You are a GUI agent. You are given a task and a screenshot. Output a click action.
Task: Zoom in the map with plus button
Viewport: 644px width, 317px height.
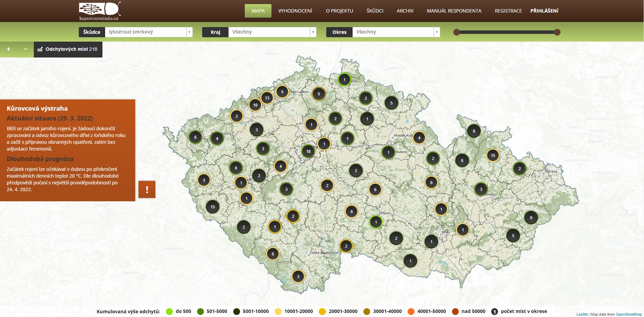(x=8, y=49)
